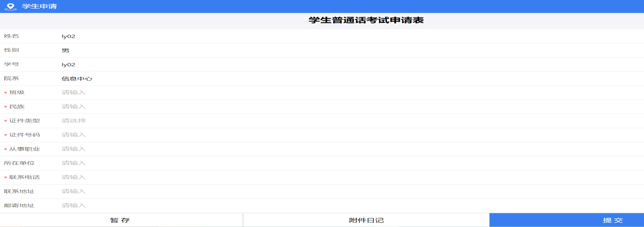This screenshot has width=644, height=227.
Task: Click the 姓名 value ly02
Action: pos(68,37)
